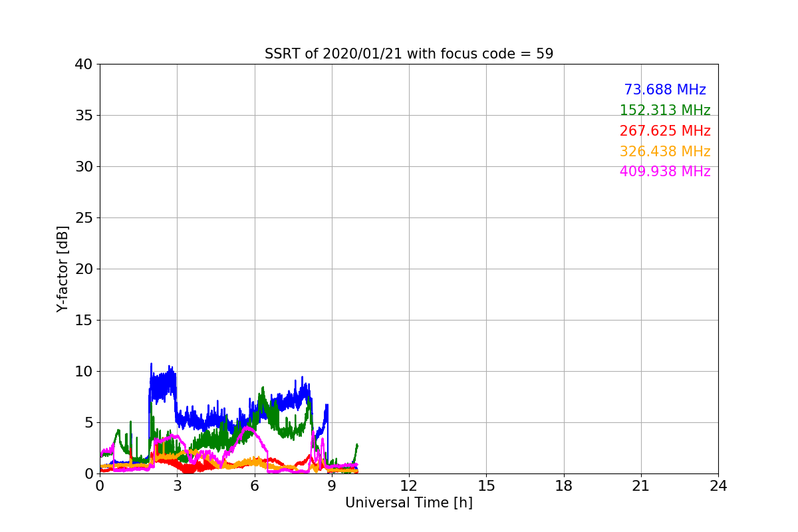Click the x-axis tick label 3

(x=177, y=486)
